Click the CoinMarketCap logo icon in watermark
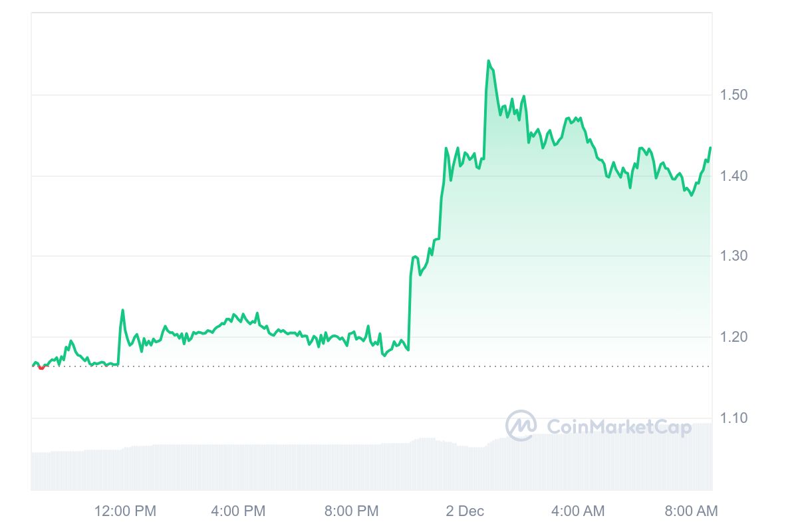Image resolution: width=798 pixels, height=532 pixels. (x=521, y=426)
